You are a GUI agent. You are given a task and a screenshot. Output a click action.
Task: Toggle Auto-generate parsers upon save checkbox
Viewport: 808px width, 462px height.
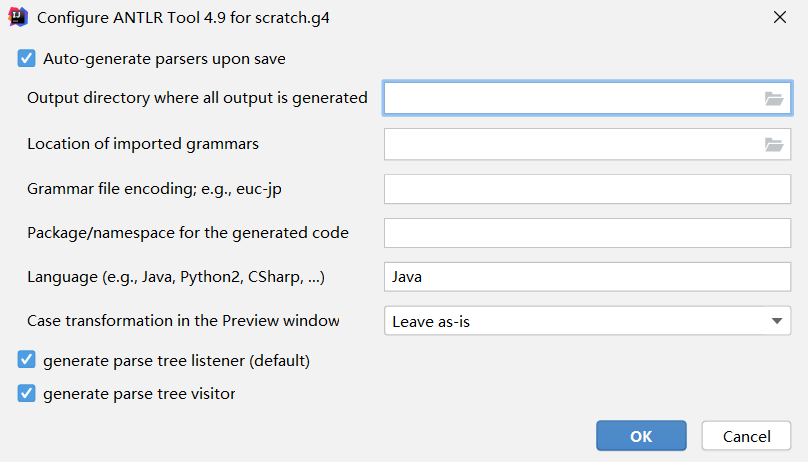click(x=26, y=59)
